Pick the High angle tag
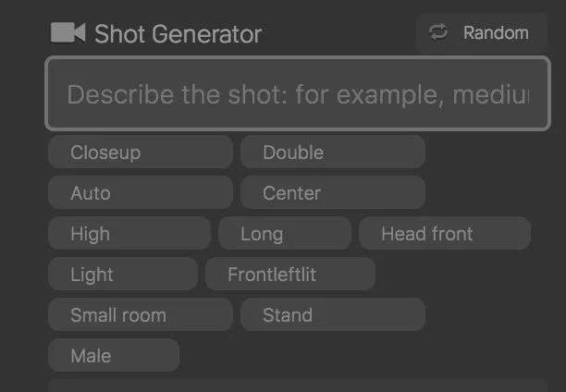This screenshot has height=392, width=566. [129, 234]
